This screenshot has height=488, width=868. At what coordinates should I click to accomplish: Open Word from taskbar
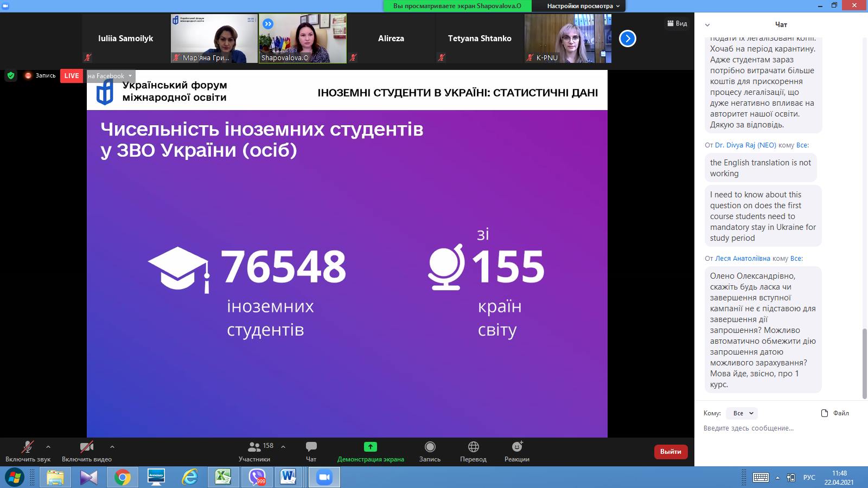point(290,477)
